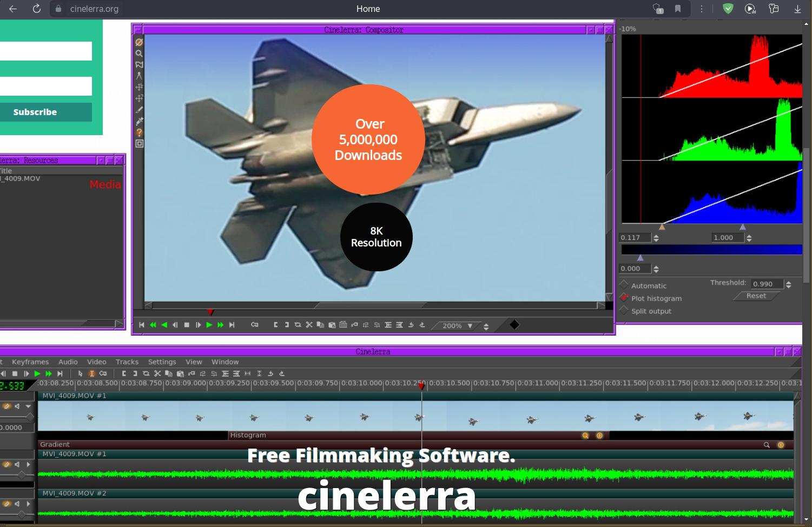Viewport: 812px width, 527px height.
Task: Set the in point in Compositor toolbar
Action: tap(275, 325)
